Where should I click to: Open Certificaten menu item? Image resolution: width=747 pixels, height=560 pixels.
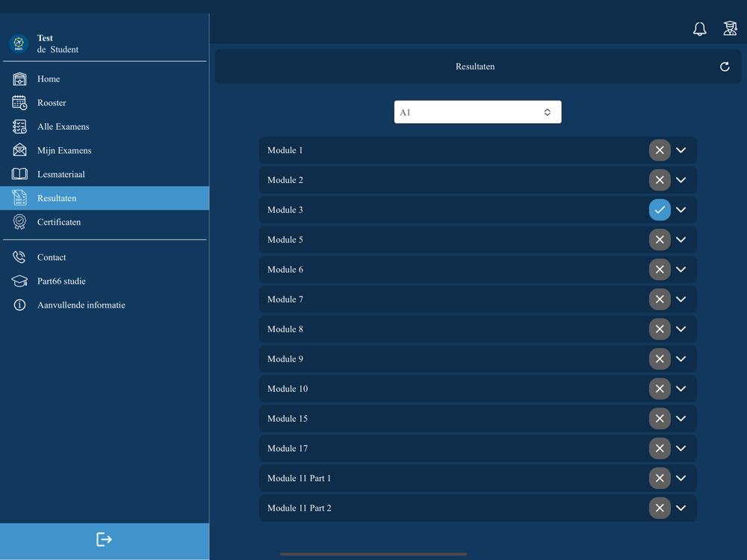pos(105,222)
